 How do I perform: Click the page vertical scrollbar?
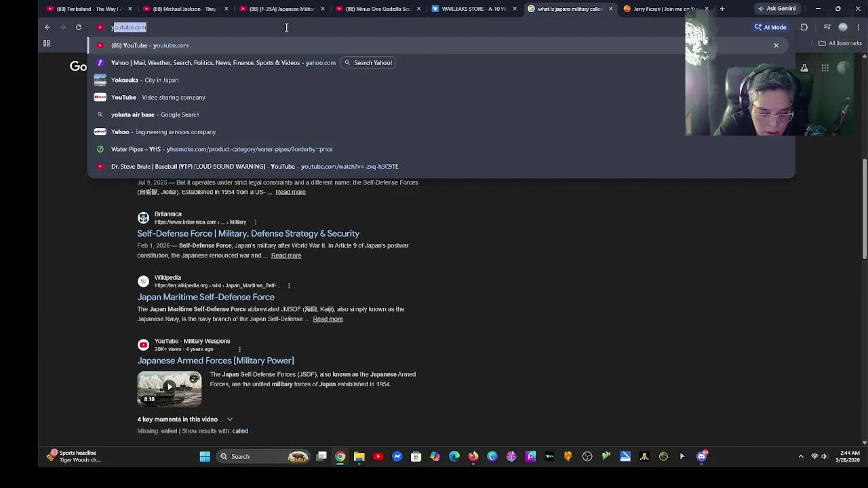(x=864, y=209)
